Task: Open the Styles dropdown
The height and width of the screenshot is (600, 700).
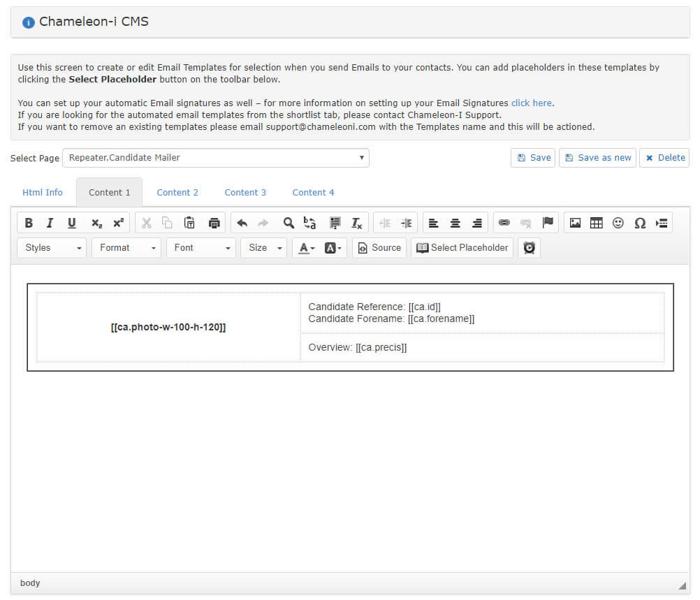Action: [x=52, y=248]
